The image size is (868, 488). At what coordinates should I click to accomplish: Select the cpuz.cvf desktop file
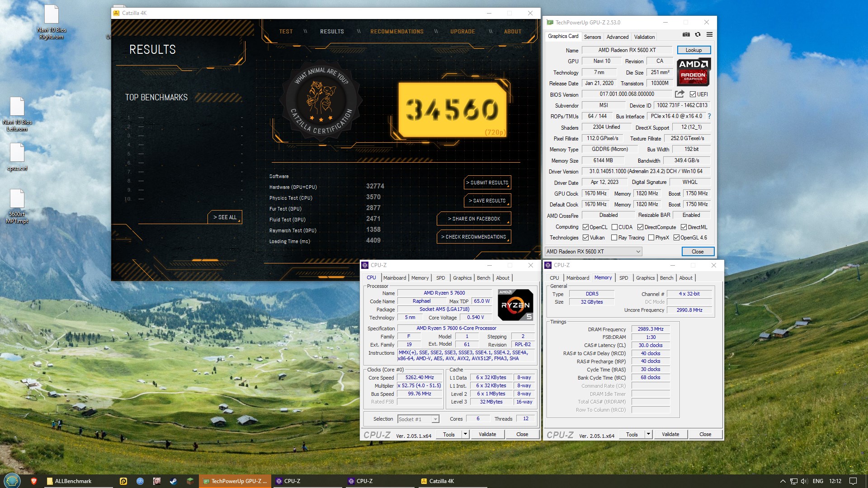17,157
